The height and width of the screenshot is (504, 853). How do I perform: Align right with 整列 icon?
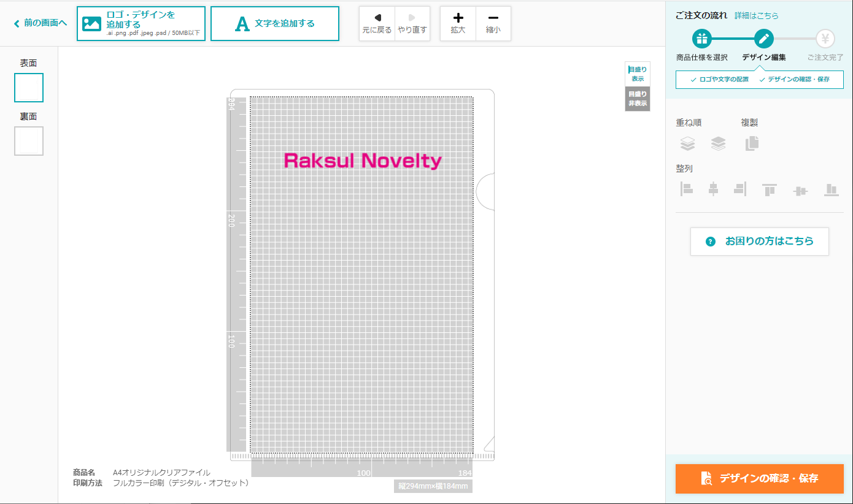pyautogui.click(x=739, y=189)
